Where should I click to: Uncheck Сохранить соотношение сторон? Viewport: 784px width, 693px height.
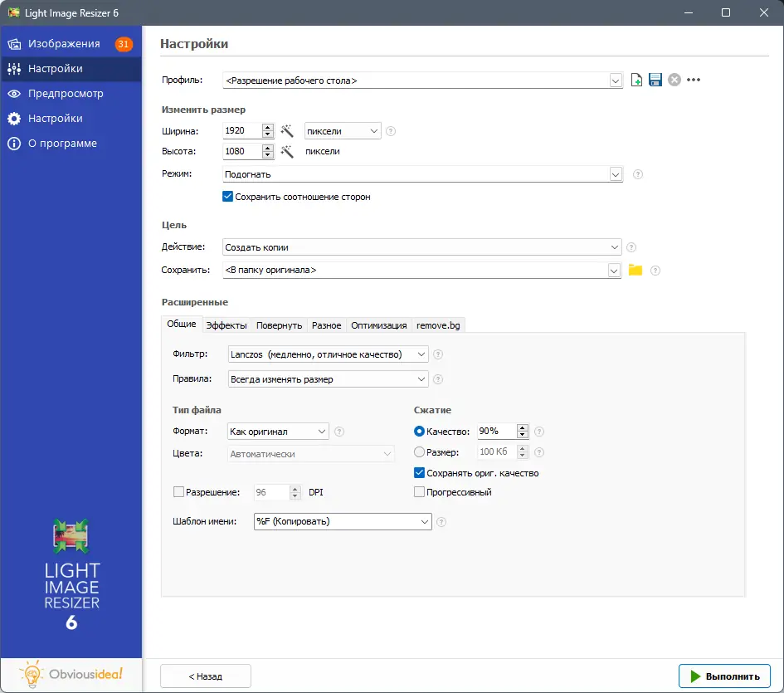pos(227,197)
